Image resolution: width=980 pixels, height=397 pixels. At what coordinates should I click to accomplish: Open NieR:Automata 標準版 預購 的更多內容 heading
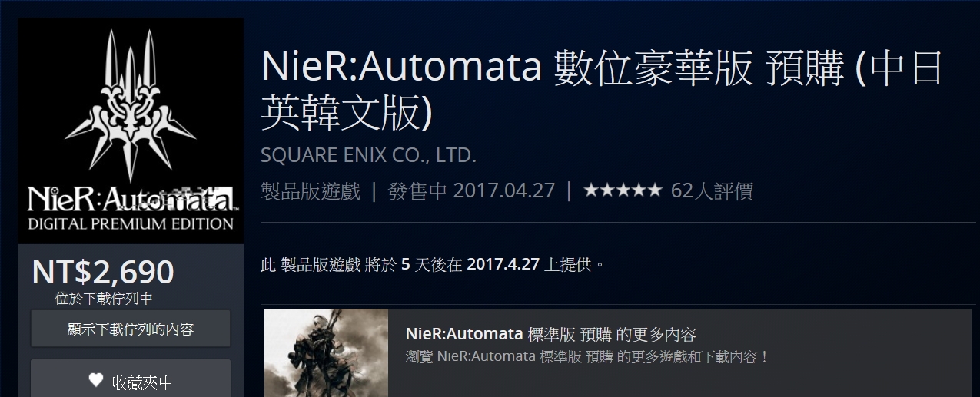550,335
